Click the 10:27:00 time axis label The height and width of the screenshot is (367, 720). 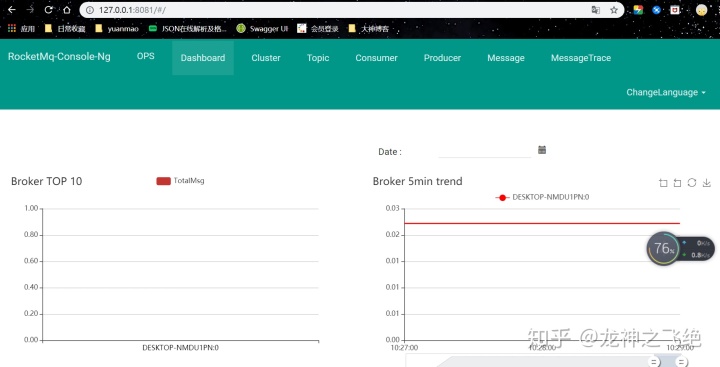[405, 348]
